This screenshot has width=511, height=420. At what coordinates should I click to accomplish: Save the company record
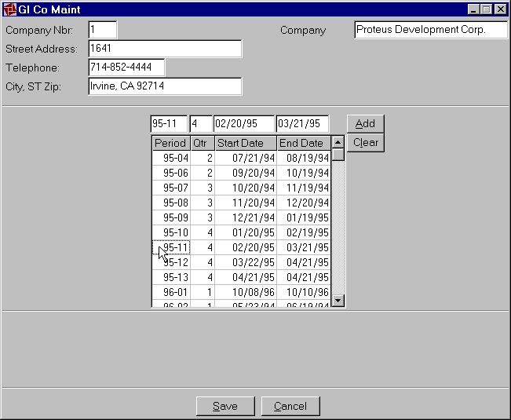pyautogui.click(x=225, y=406)
